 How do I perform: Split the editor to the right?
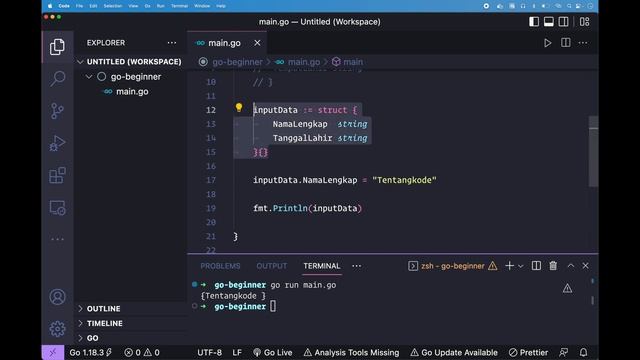click(x=565, y=42)
